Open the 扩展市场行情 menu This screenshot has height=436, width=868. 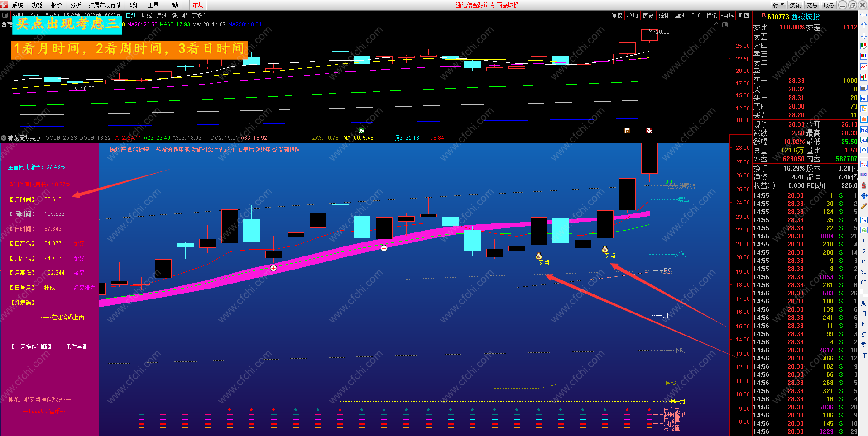pos(105,5)
